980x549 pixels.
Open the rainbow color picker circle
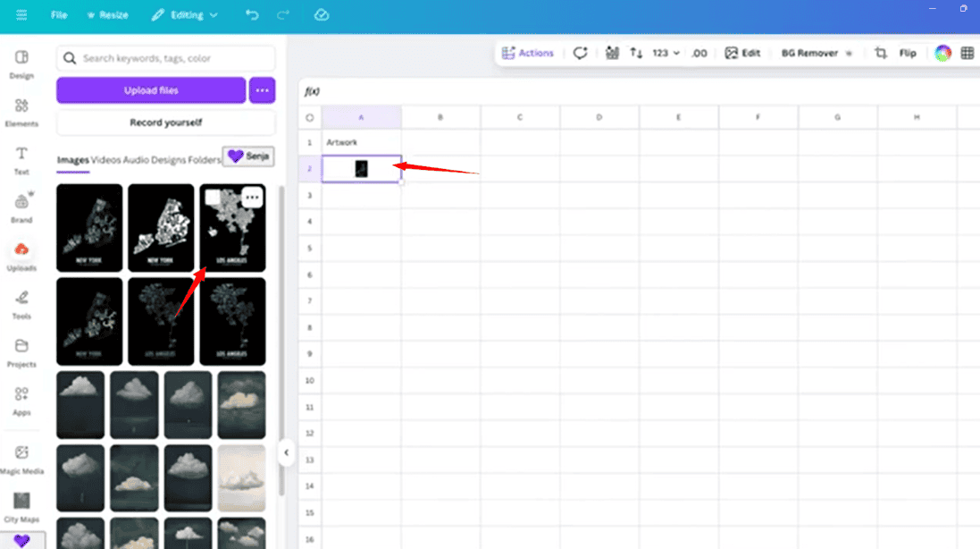click(x=942, y=53)
